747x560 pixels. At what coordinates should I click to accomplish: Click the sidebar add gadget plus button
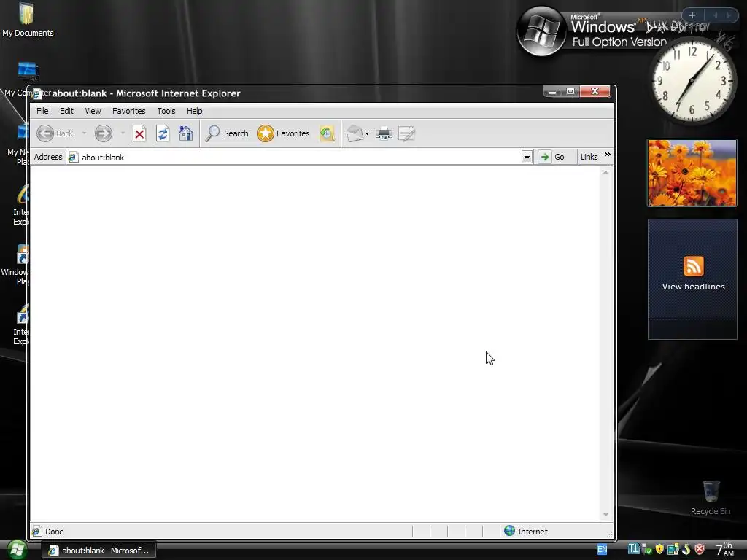click(692, 15)
